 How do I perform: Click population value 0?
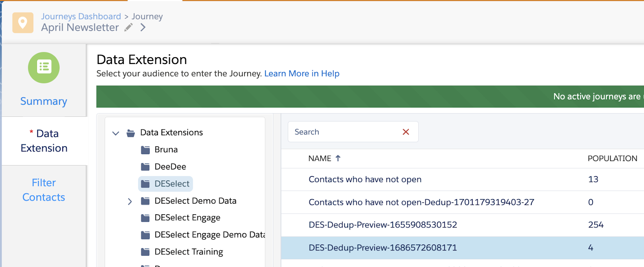point(591,202)
